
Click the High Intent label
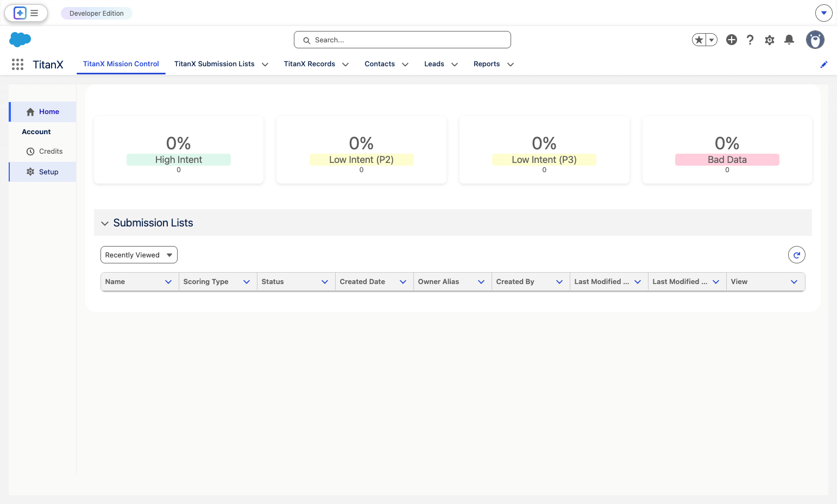tap(179, 160)
